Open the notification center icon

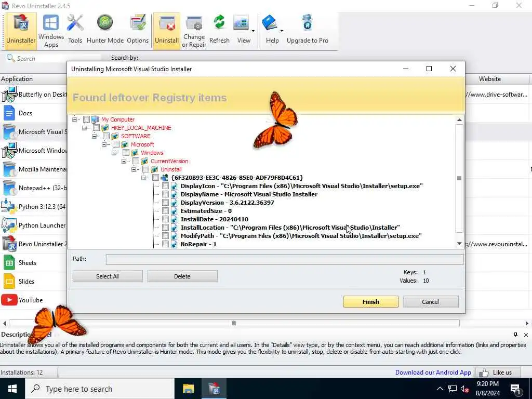pyautogui.click(x=515, y=389)
